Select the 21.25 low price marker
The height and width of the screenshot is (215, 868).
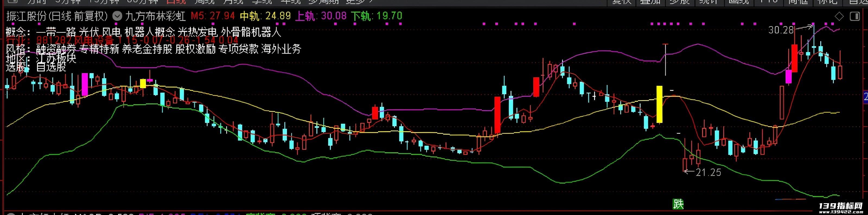708,172
